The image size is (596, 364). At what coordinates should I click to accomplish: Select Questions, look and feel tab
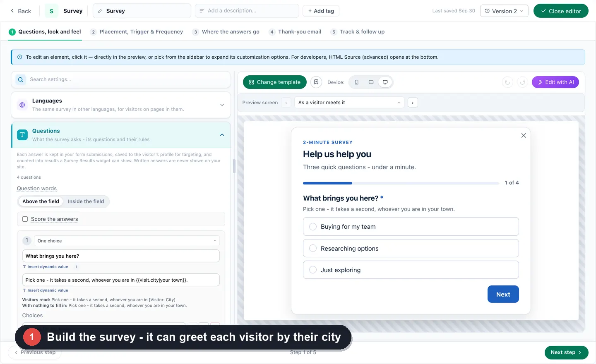[45, 32]
